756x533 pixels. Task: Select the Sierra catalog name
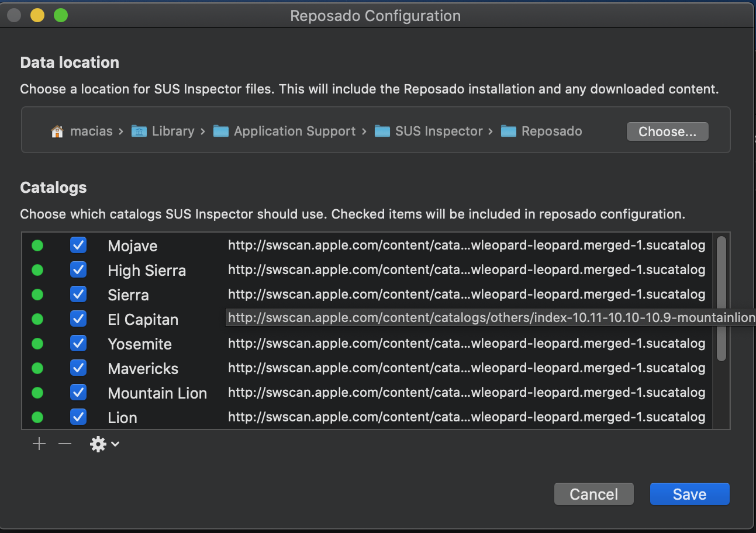(128, 295)
